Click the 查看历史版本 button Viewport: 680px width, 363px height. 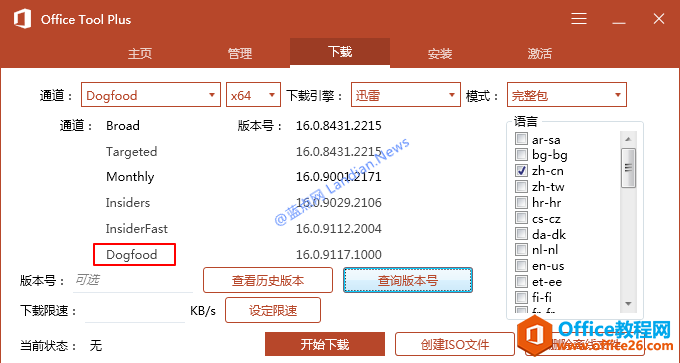coord(268,280)
